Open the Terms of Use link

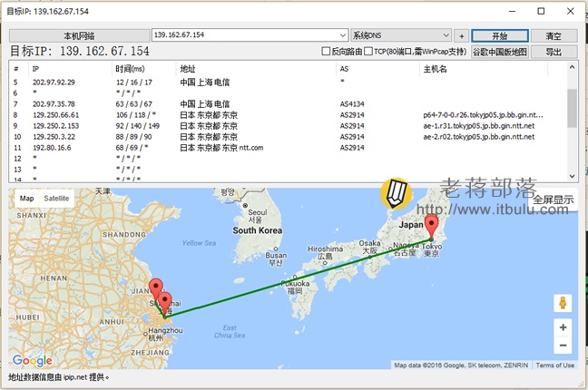554,365
